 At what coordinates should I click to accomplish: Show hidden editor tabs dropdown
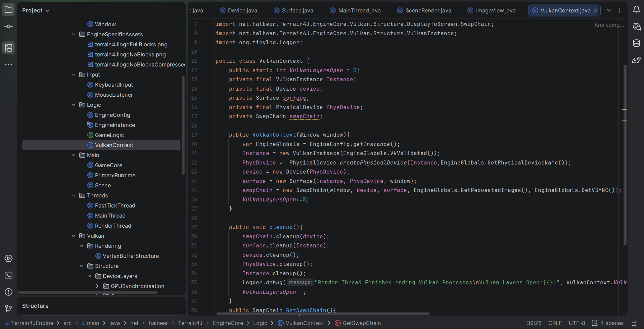point(609,10)
